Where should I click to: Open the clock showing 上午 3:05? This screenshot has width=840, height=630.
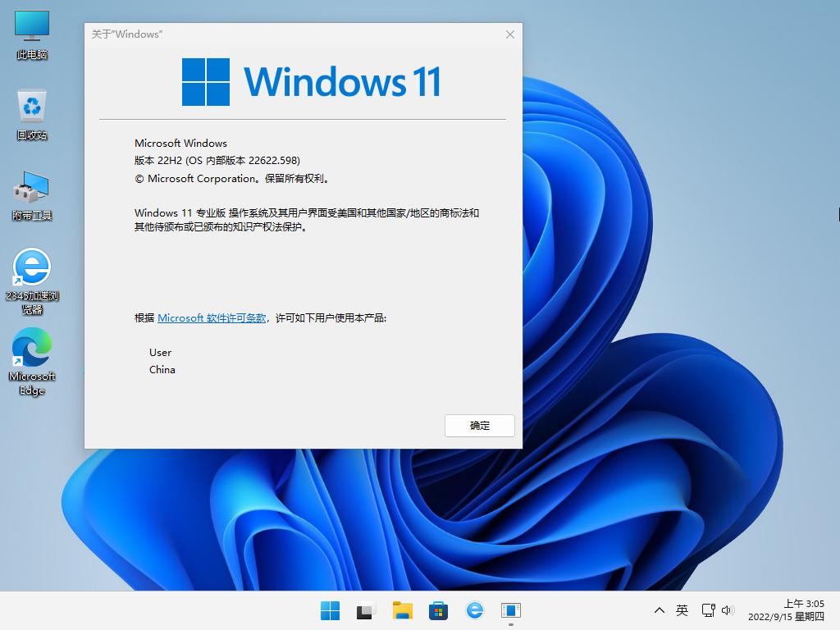[x=786, y=610]
